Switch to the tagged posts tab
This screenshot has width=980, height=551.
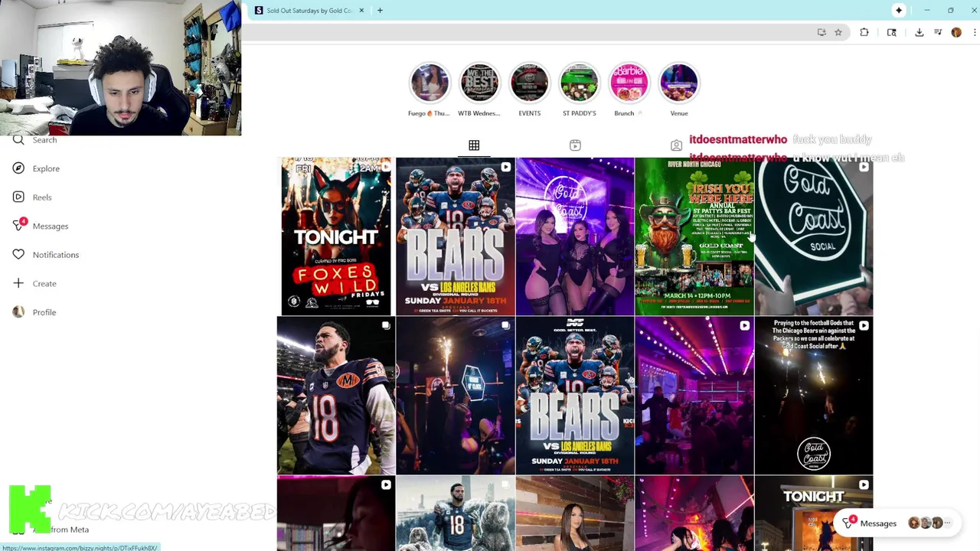(676, 145)
